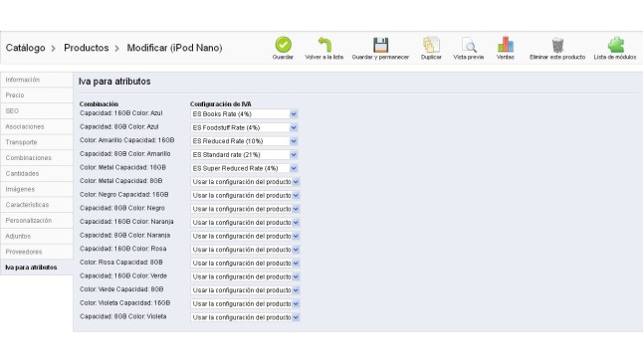Open the Proveedores tab
The height and width of the screenshot is (364, 643).
pyautogui.click(x=37, y=252)
